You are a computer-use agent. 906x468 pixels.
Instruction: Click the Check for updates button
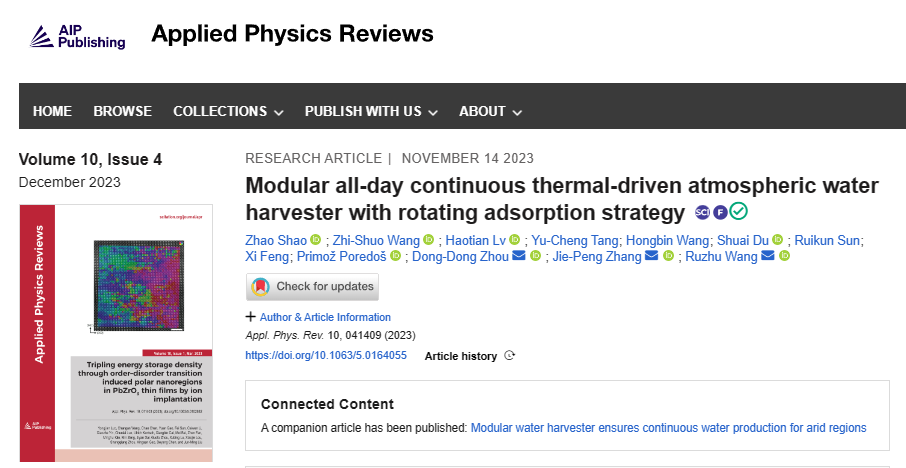313,287
